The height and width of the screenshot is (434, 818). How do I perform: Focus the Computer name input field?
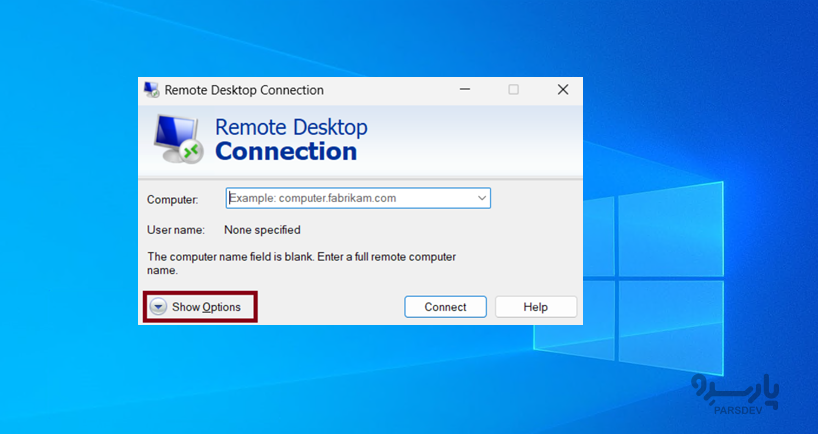pyautogui.click(x=350, y=198)
